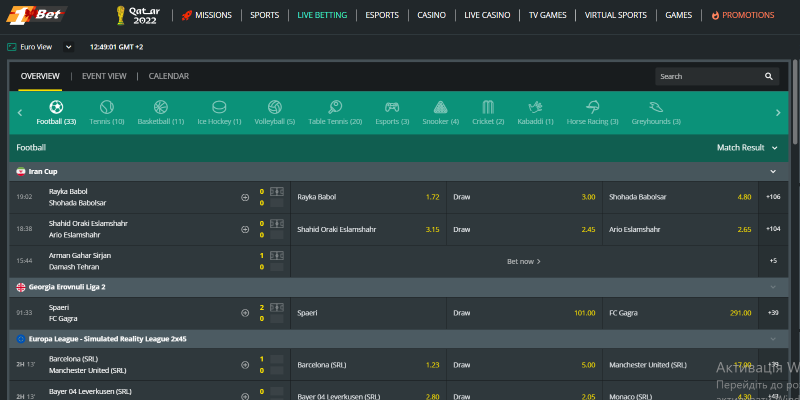Open the Qatar 2022 trophy logo
The width and height of the screenshot is (800, 400).
tap(138, 15)
